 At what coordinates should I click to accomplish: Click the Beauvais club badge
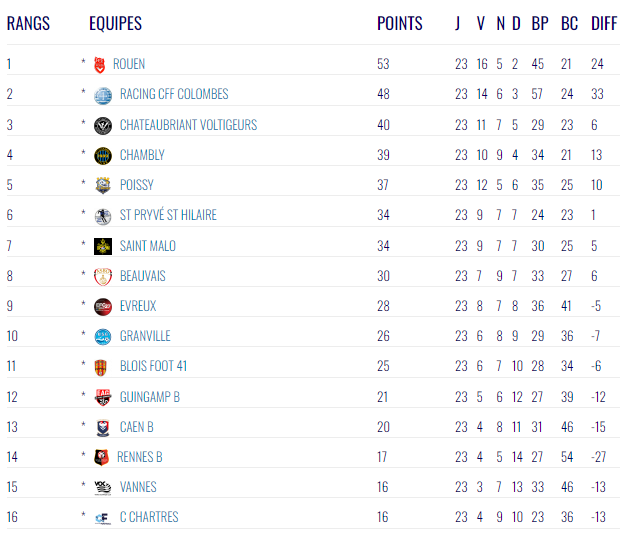[103, 276]
